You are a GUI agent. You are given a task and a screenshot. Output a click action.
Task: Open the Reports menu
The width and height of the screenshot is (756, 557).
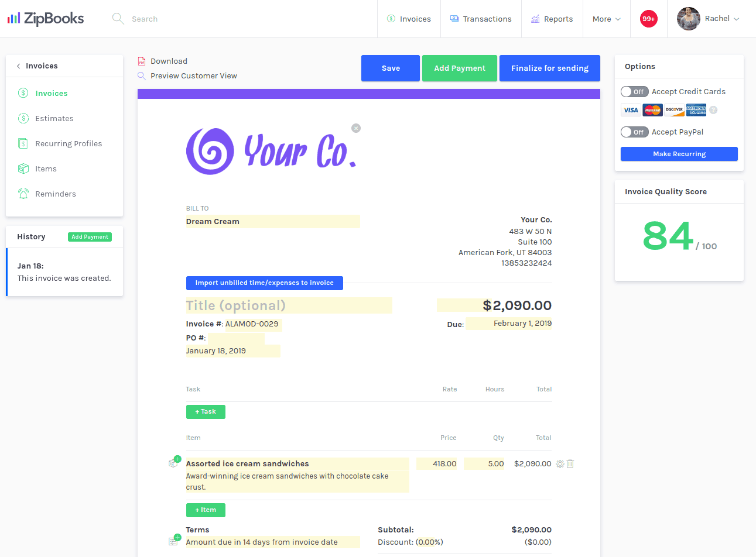pos(552,18)
